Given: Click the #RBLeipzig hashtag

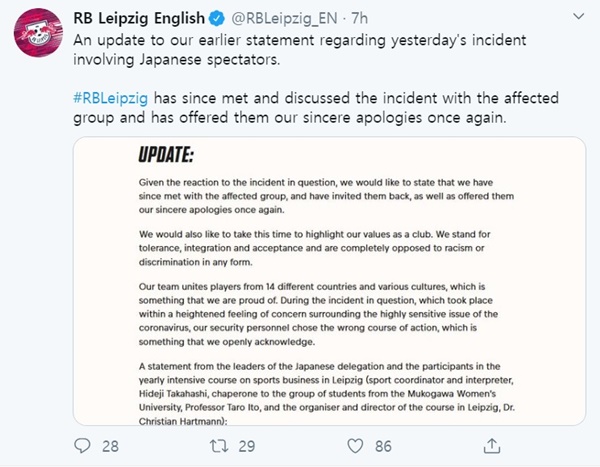Looking at the screenshot, I should coord(111,98).
